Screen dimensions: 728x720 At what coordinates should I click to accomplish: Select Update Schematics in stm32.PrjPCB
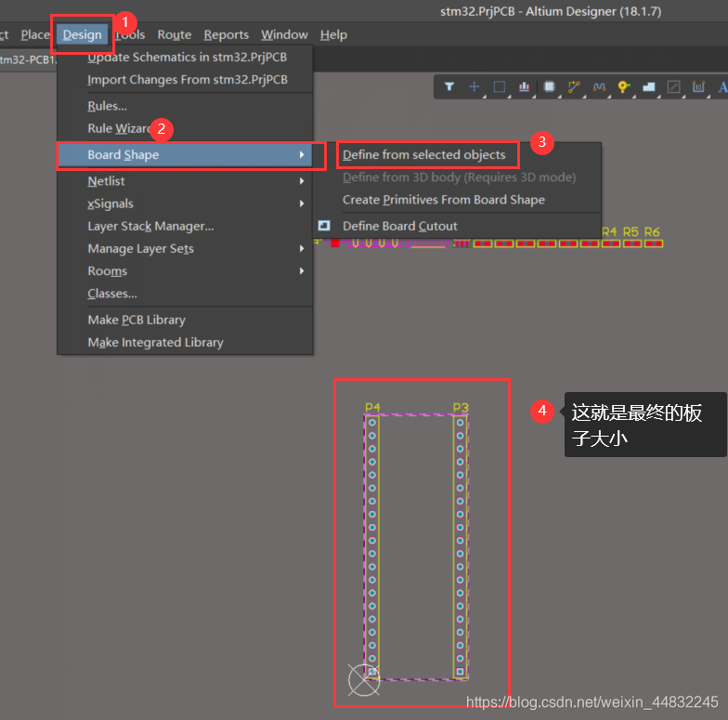tap(186, 58)
